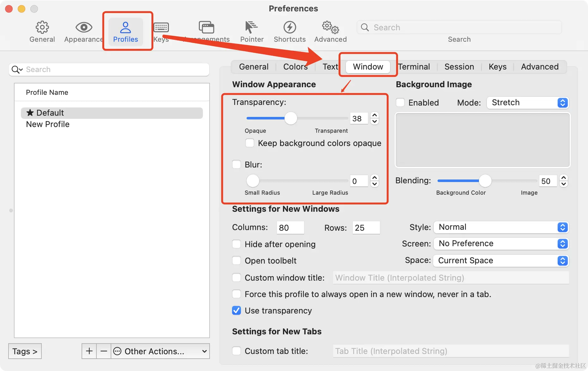
Task: Increase or decrease the Transparency value stepper
Action: [375, 119]
